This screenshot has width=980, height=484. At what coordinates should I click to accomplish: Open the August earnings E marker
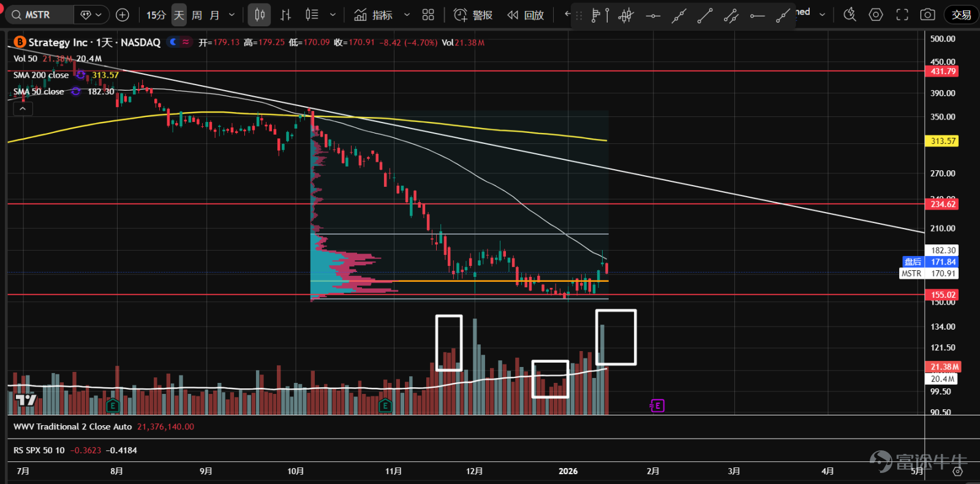[112, 406]
